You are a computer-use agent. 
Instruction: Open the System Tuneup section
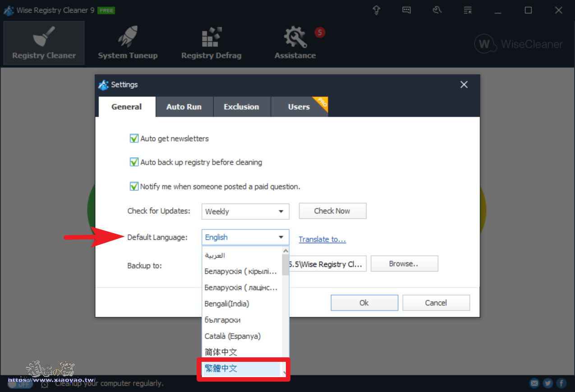tap(128, 43)
